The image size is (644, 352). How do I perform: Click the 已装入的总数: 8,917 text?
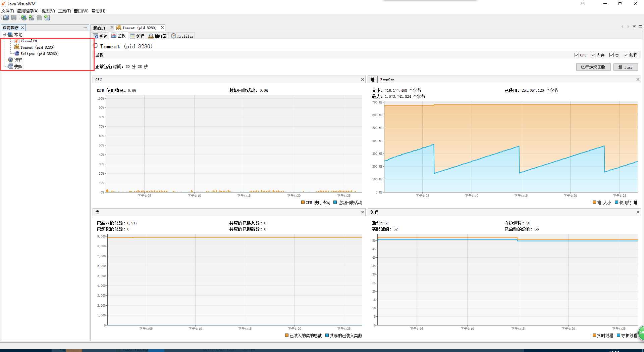[117, 223]
